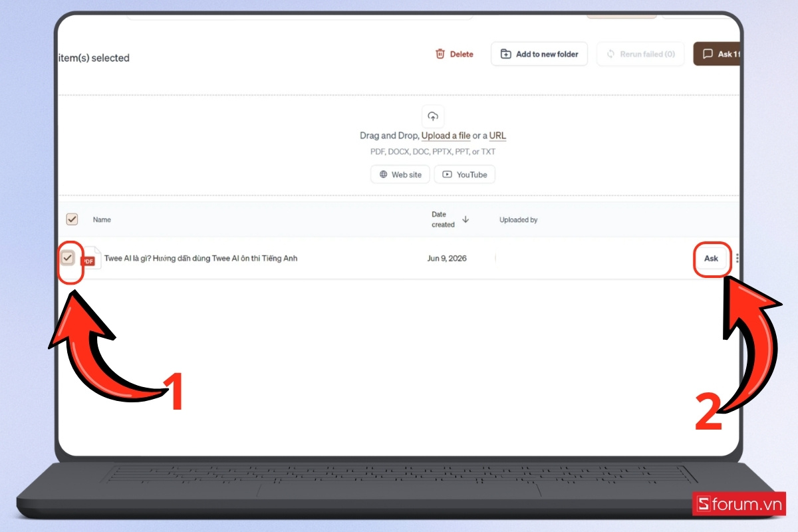Image resolution: width=798 pixels, height=532 pixels.
Task: Click the Delete button
Action: pyautogui.click(x=454, y=55)
